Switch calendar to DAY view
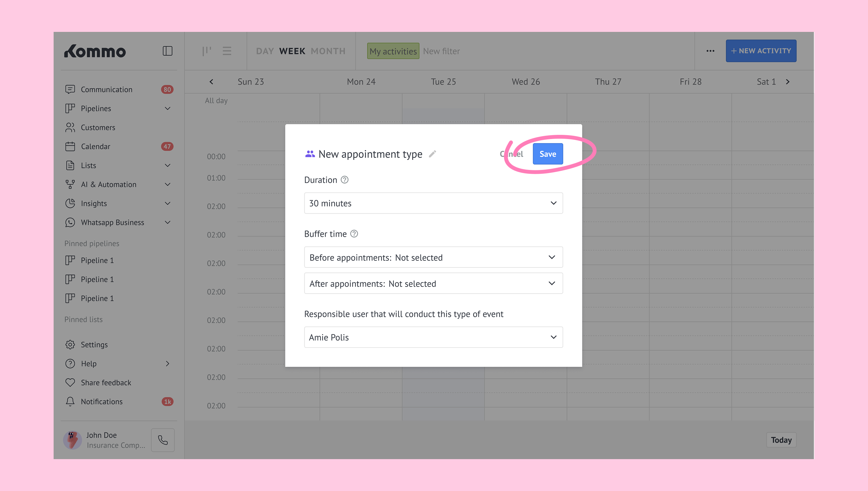The image size is (868, 491). 265,51
